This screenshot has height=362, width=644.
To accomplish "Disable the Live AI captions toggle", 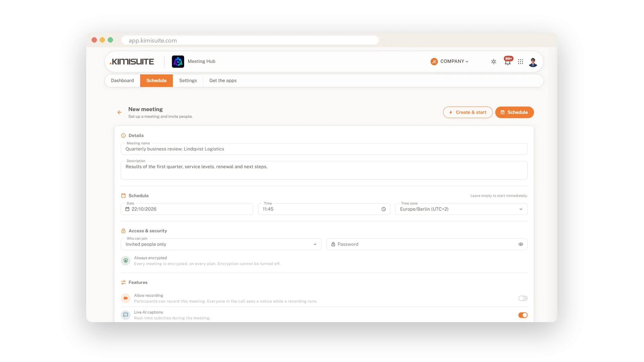I will tap(523, 315).
